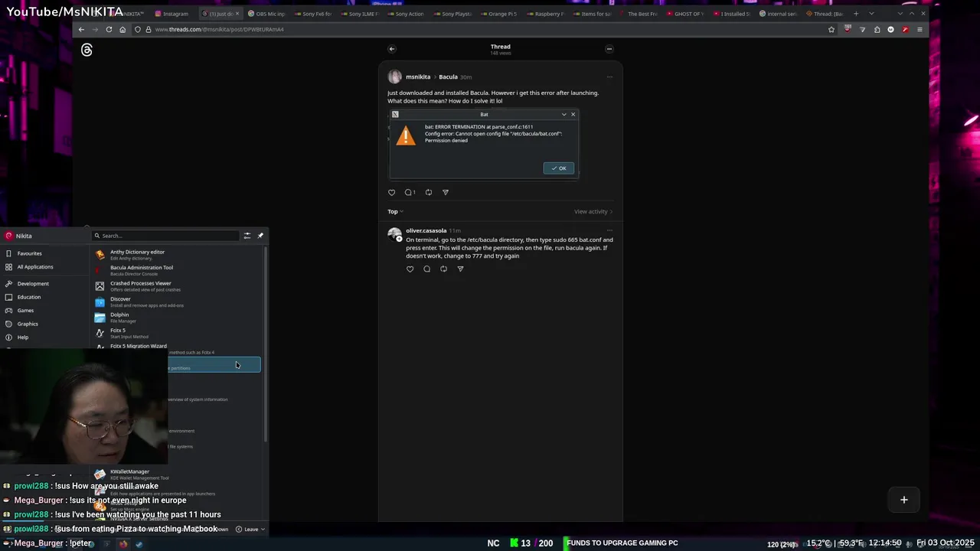Navigate back in the browser toolbar
Viewport: 980px width, 551px height.
pyautogui.click(x=81, y=29)
